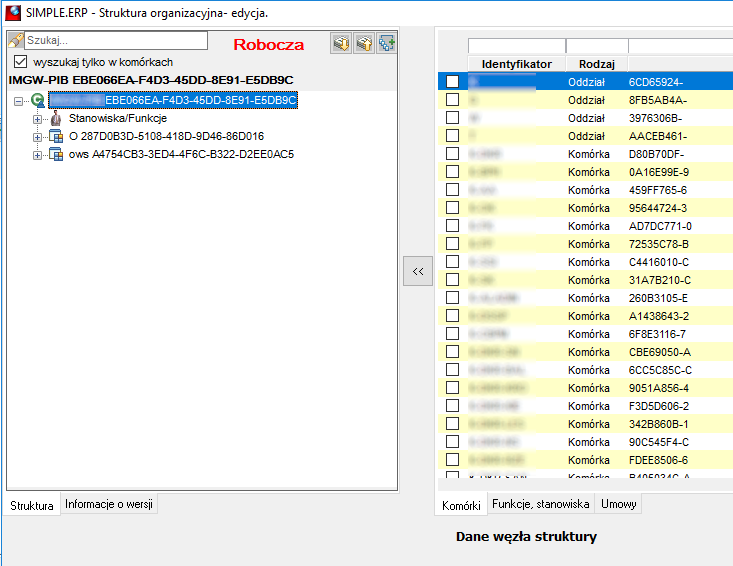The image size is (733, 566).
Task: Check the box in row 8FB5AB4A-
Action: click(x=453, y=100)
